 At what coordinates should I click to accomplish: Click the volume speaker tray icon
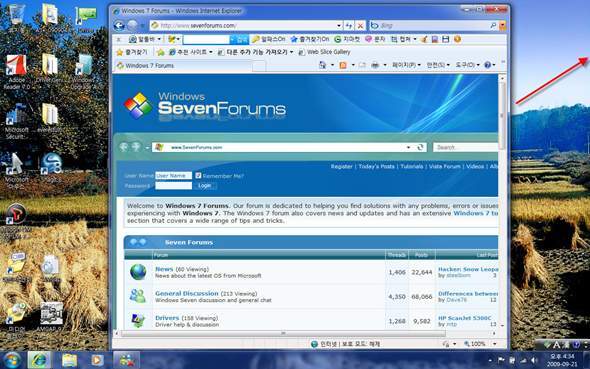point(534,360)
